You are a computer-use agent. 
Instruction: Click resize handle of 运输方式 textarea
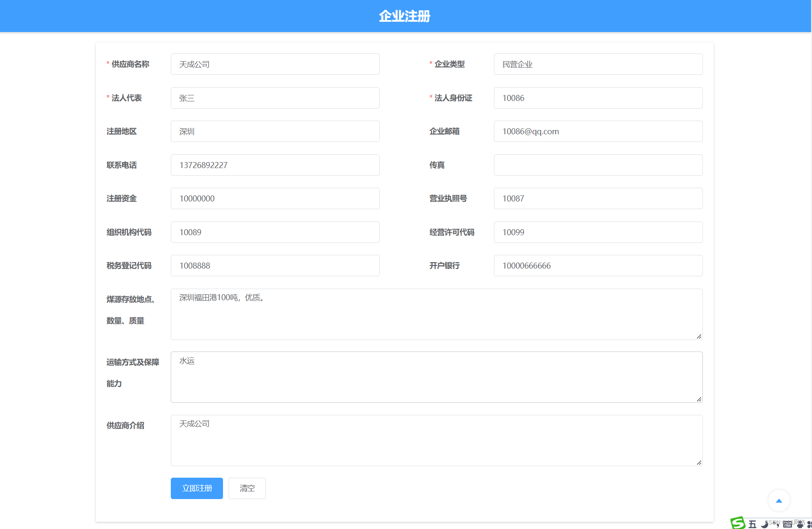click(699, 399)
